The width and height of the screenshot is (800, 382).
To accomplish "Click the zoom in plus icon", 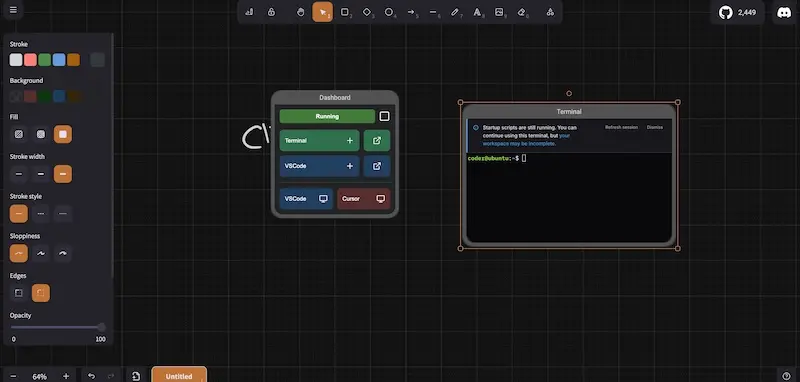I will click(66, 376).
